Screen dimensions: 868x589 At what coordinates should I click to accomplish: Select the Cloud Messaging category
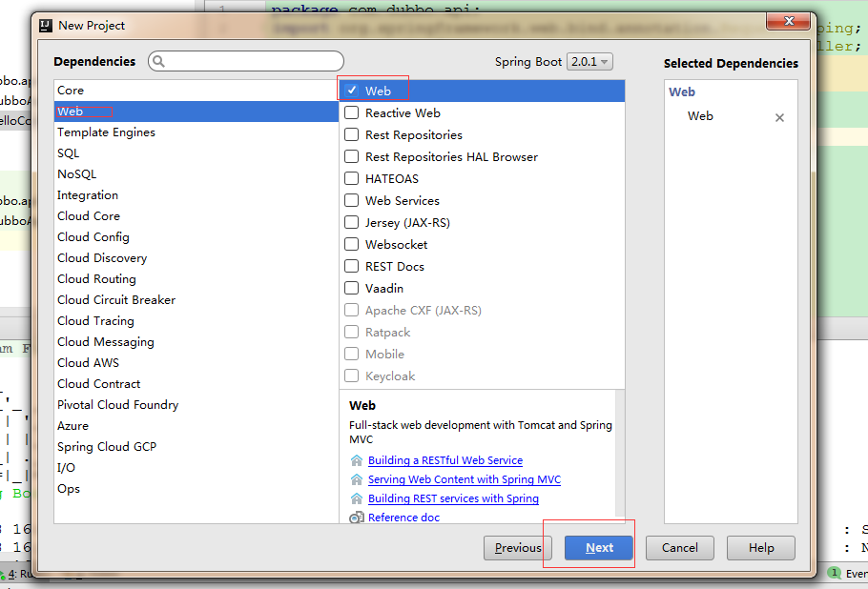196,342
